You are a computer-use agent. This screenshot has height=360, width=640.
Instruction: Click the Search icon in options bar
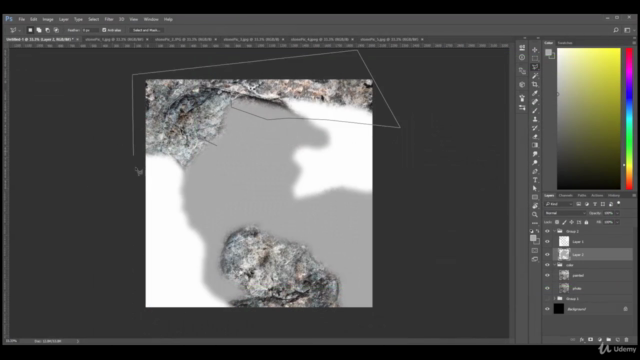[616, 30]
